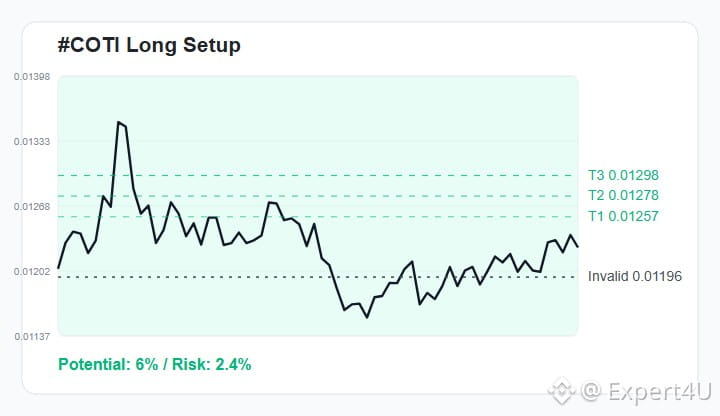Image resolution: width=720 pixels, height=416 pixels.
Task: Click the 0.01398 y-axis label
Action: point(32,77)
